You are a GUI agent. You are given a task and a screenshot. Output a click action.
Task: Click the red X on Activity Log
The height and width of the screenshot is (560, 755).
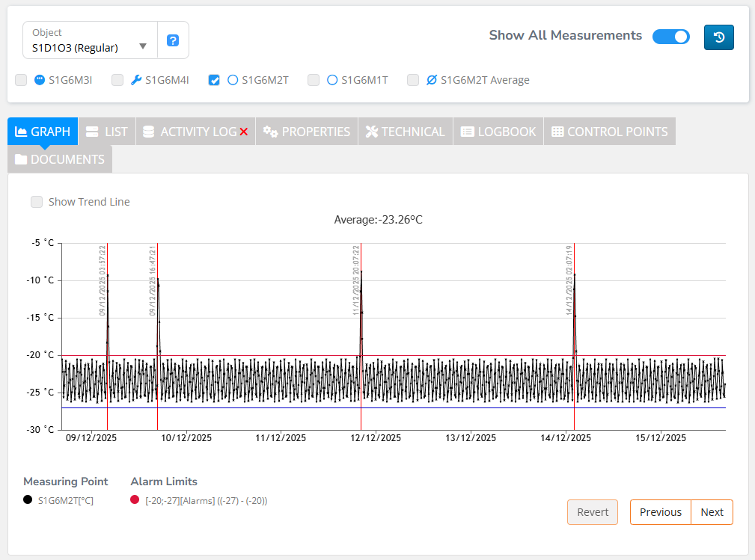click(x=243, y=132)
